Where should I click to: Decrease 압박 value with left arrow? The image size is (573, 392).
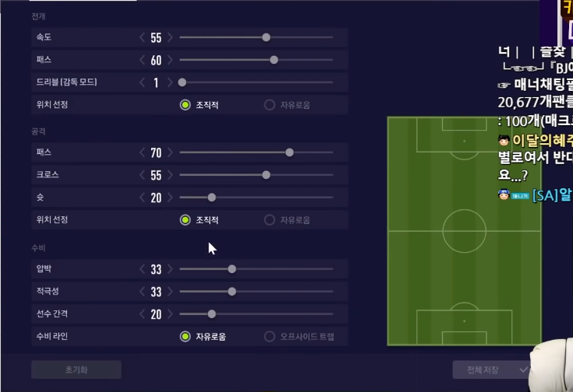[x=142, y=269]
